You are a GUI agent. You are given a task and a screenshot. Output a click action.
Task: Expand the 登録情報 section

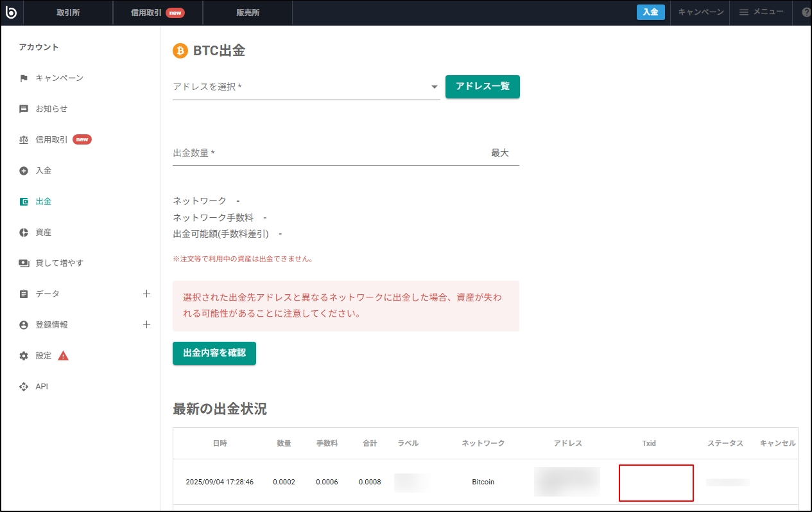point(147,324)
